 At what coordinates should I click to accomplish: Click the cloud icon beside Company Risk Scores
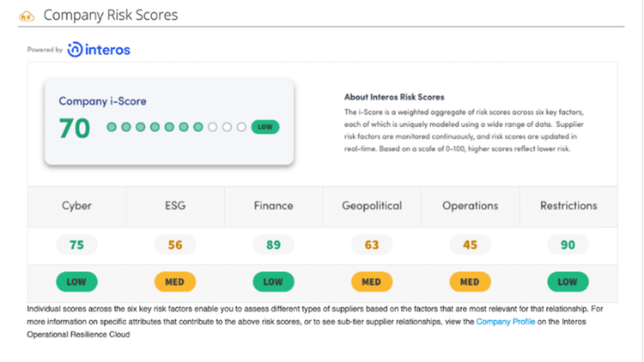point(27,15)
